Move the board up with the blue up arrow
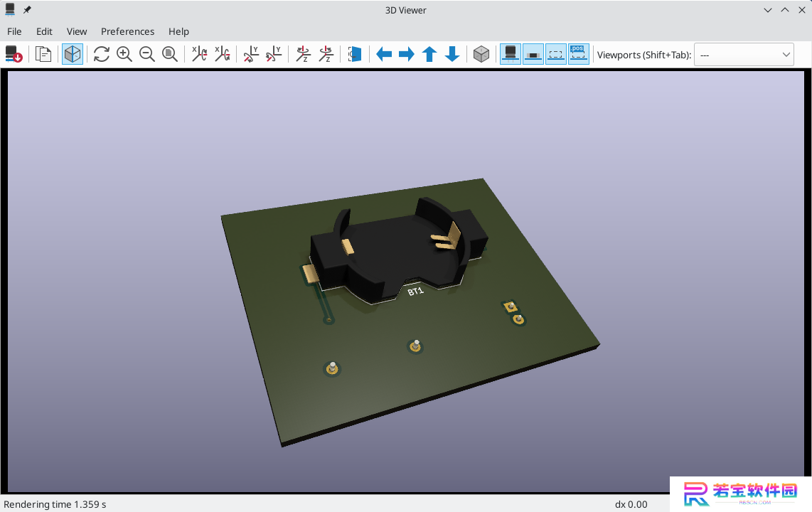 [429, 54]
